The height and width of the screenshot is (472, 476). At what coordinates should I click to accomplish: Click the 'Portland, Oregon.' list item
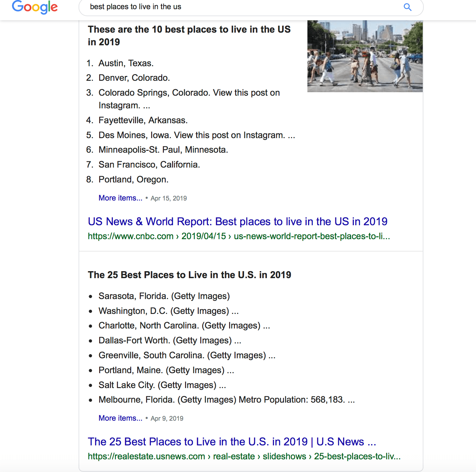pyautogui.click(x=133, y=180)
